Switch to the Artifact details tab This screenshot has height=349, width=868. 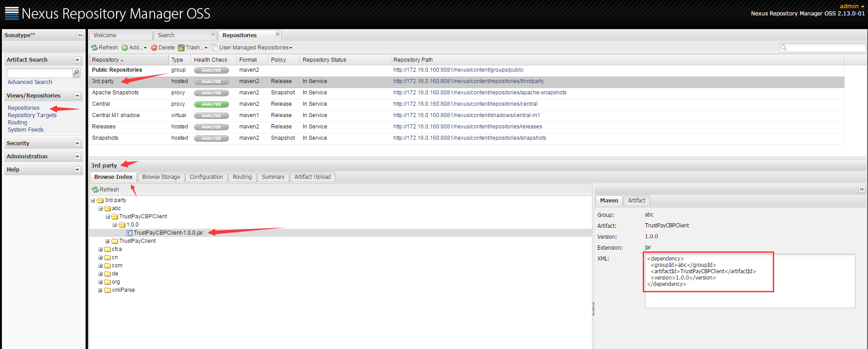(x=636, y=200)
